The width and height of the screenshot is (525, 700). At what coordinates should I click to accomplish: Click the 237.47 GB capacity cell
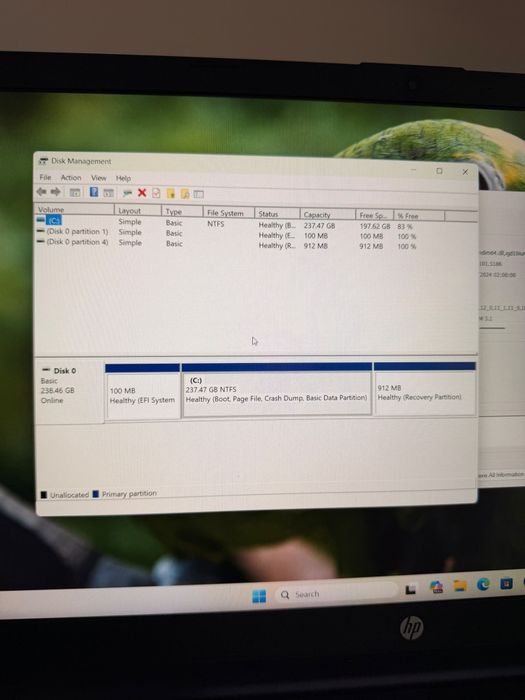319,226
